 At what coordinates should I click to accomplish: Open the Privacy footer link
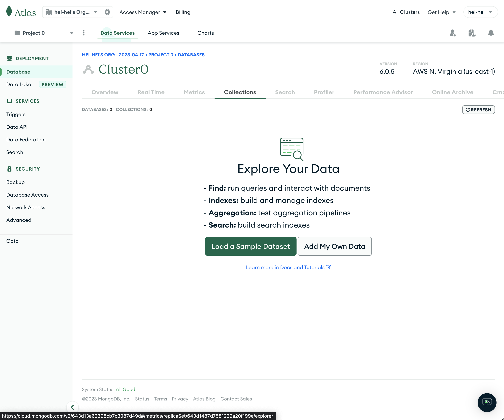pos(180,399)
